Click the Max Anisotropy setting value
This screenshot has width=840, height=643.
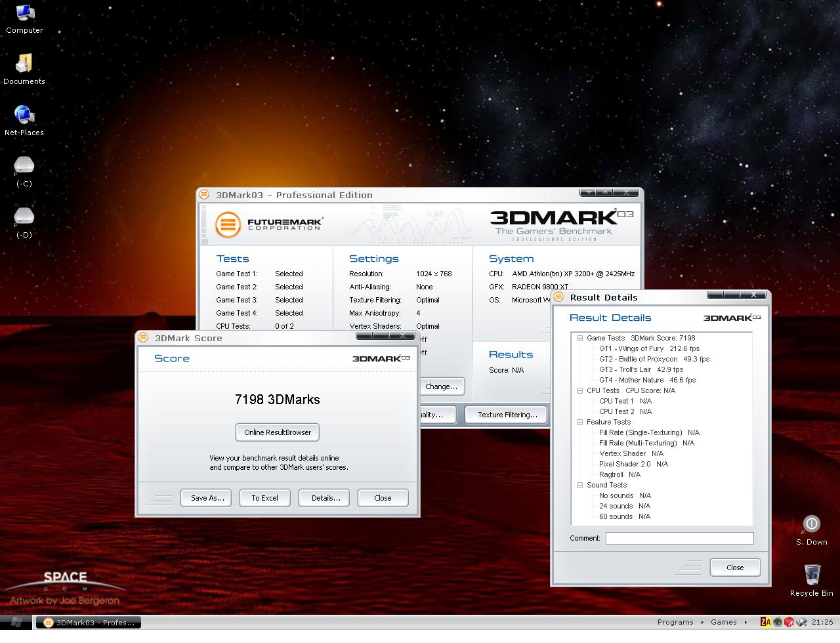(418, 314)
